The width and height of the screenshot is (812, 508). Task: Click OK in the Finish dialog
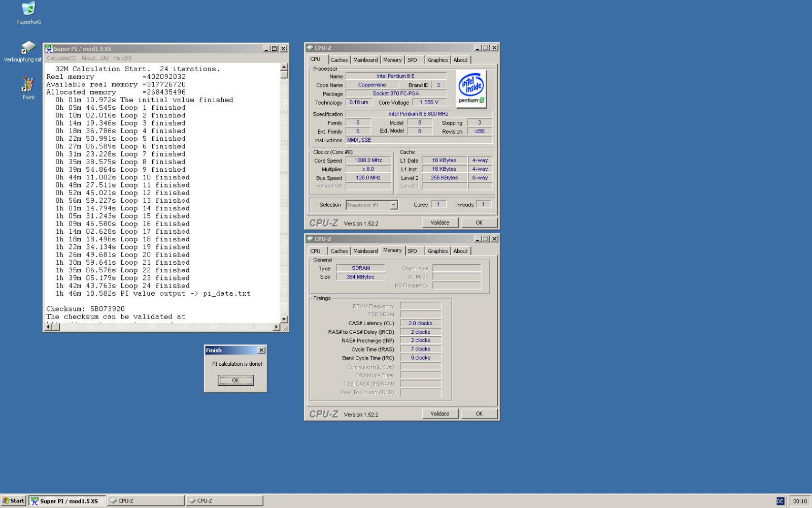click(235, 380)
